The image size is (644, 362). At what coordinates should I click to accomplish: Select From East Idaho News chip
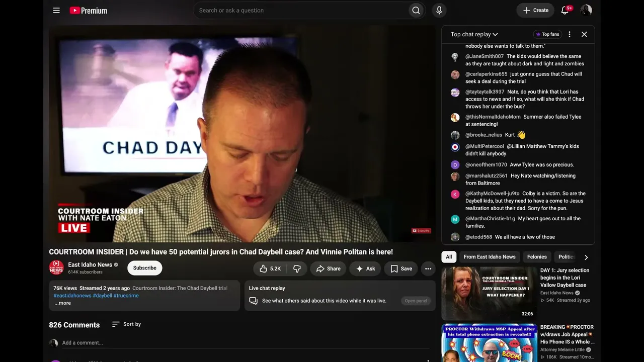[490, 257]
